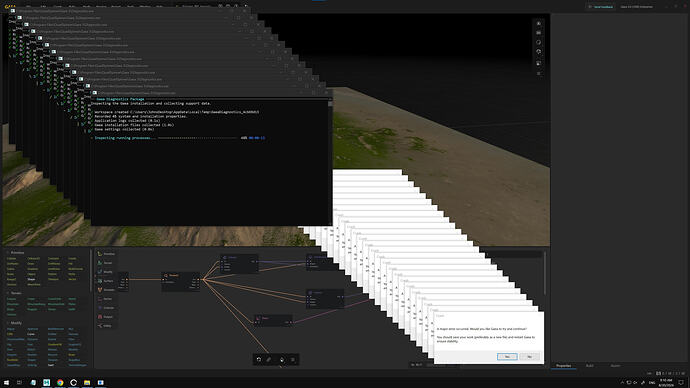Image resolution: width=690 pixels, height=388 pixels.
Task: Click the second icon in viewport side toolbar
Action: pos(539,33)
